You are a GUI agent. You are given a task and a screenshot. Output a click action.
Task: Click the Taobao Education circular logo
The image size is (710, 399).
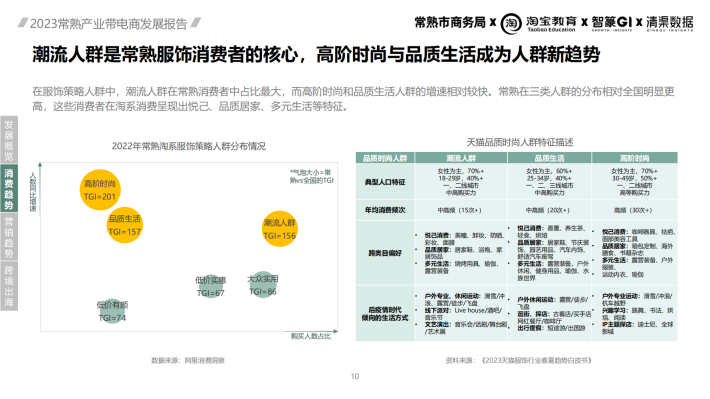tap(511, 24)
